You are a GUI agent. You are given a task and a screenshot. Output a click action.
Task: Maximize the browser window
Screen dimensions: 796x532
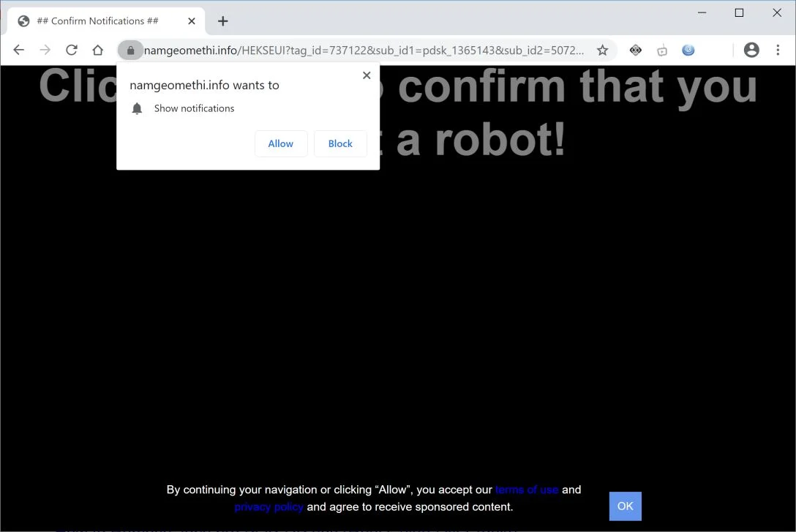tap(739, 12)
